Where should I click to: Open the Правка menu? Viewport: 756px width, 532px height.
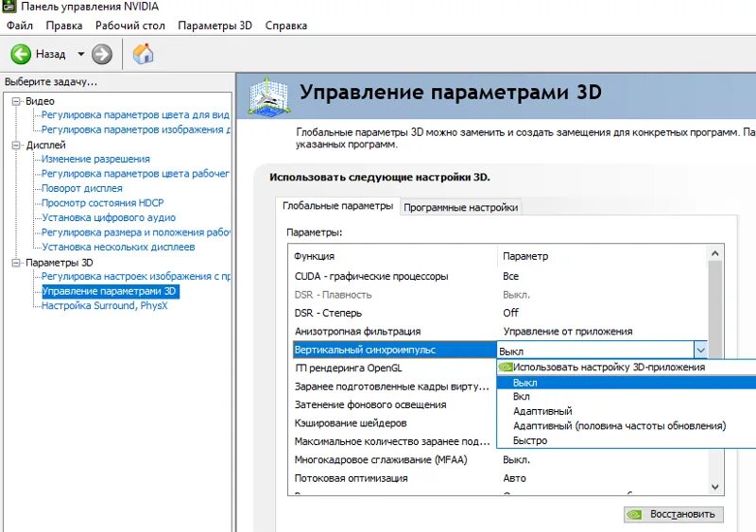[64, 26]
